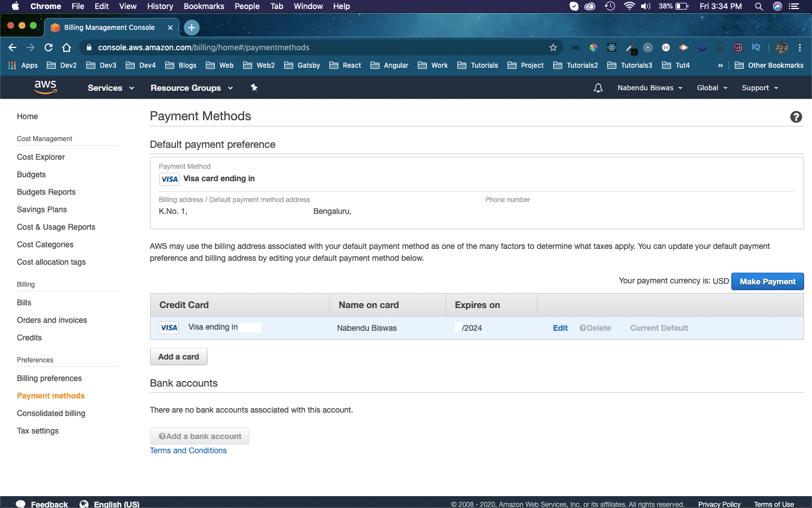Open the Other Bookmarks folder
The image size is (812, 508).
point(769,65)
